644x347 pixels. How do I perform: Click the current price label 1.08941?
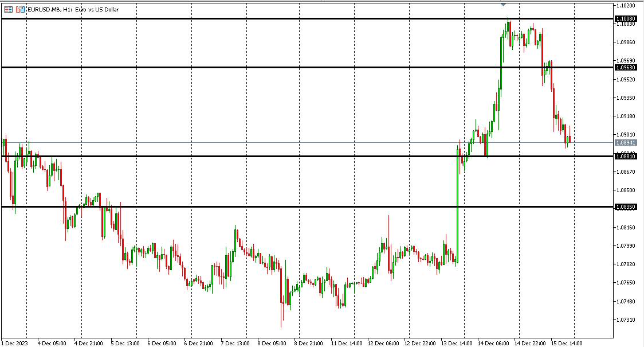pos(625,142)
